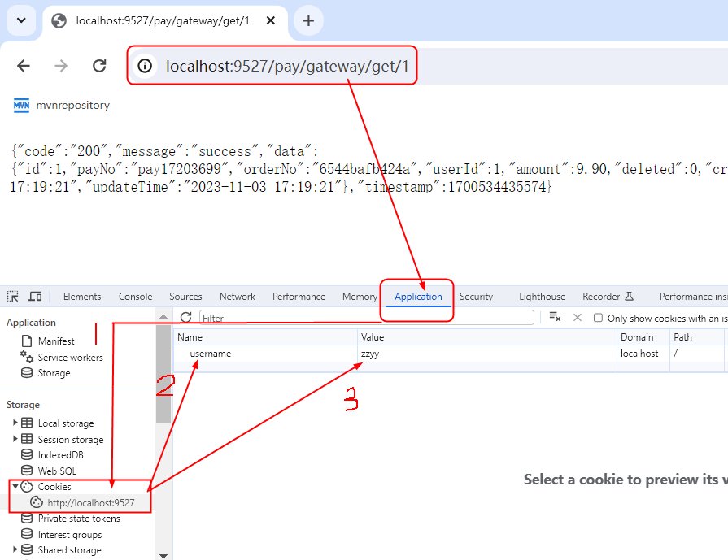
Task: Select Cookies entry in Storage
Action: coord(54,487)
